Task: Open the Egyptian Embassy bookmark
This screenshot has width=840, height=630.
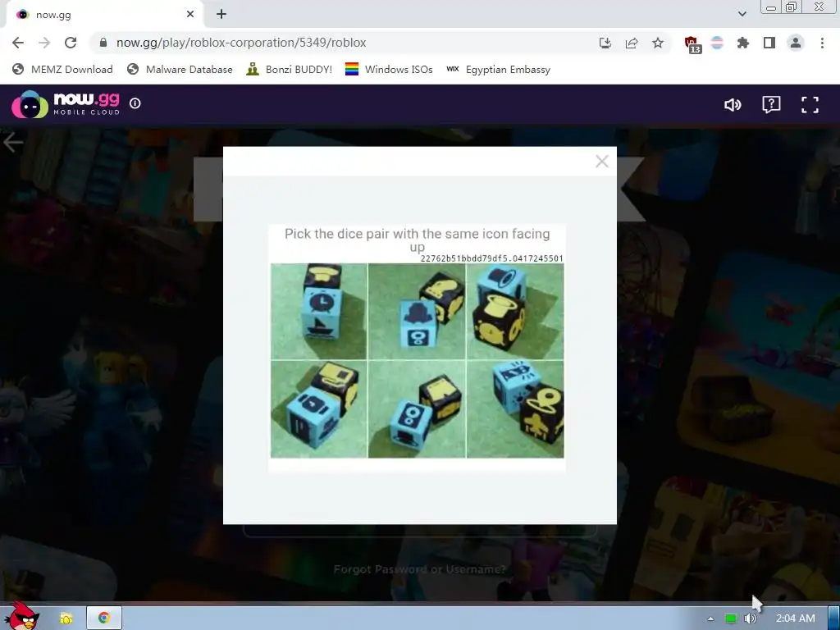Action: tap(498, 69)
